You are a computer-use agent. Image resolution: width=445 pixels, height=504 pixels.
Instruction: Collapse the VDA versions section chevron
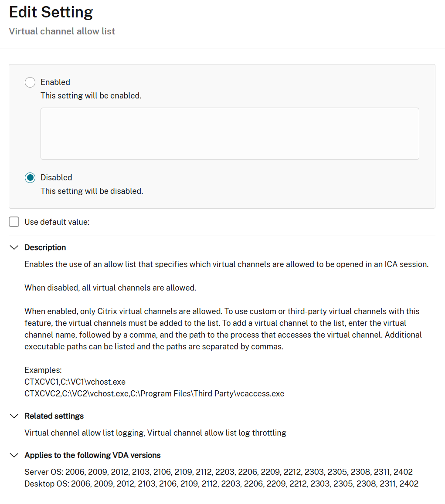coord(14,455)
